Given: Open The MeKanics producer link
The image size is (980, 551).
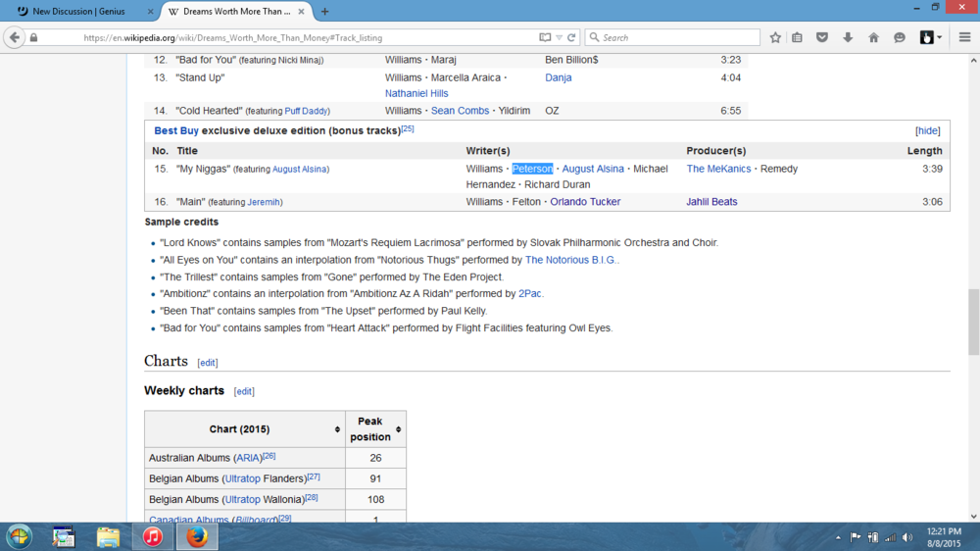Looking at the screenshot, I should coord(718,169).
